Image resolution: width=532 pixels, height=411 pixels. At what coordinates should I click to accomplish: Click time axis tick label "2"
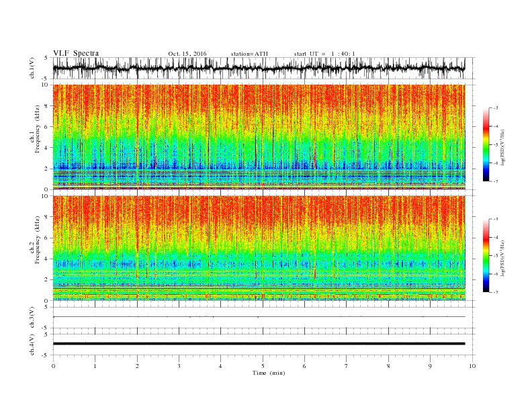point(137,366)
